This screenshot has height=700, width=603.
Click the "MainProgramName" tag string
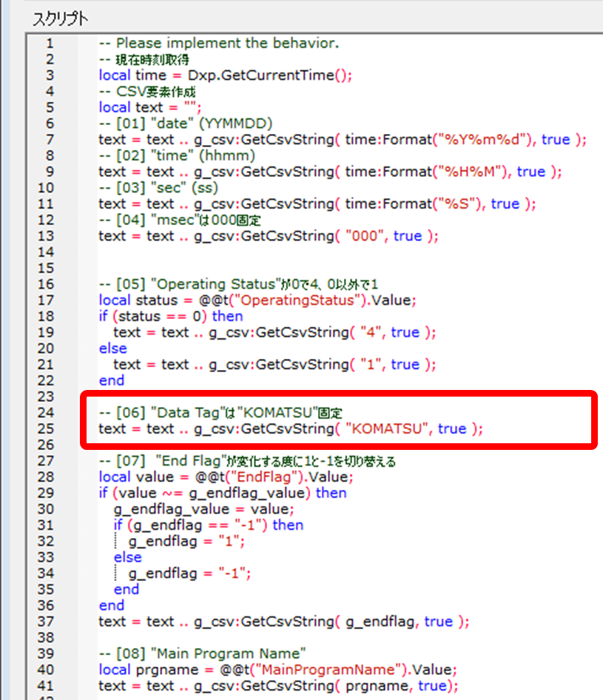343,670
